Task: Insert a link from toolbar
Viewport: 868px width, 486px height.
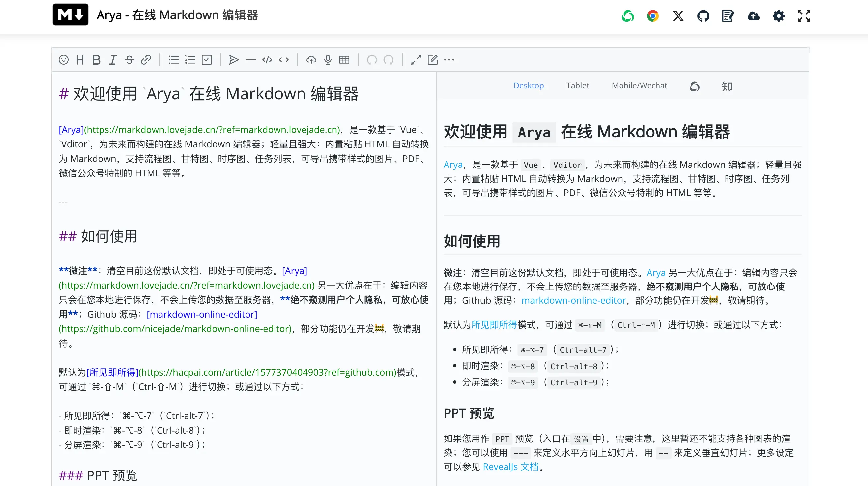Action: click(x=146, y=60)
